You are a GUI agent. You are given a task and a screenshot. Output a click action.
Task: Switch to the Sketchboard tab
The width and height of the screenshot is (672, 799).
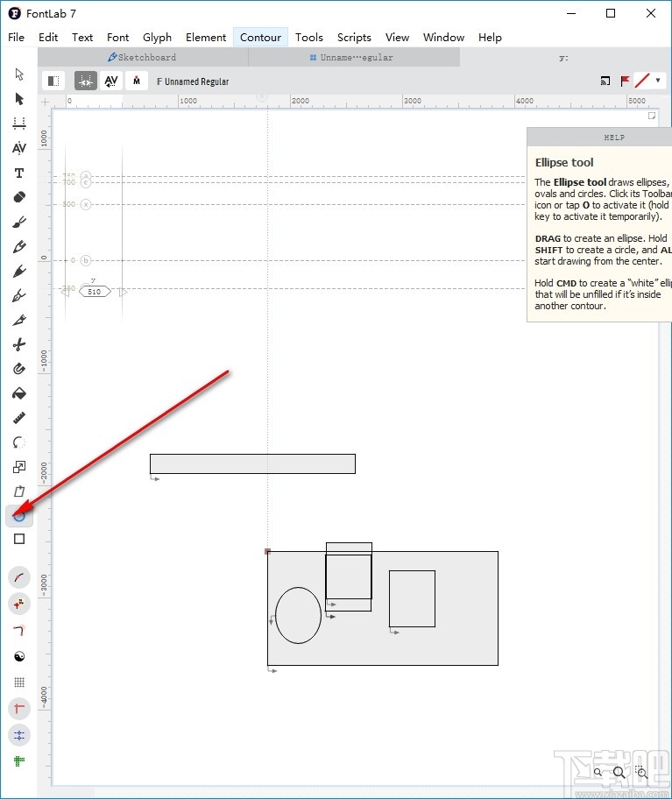click(x=143, y=58)
